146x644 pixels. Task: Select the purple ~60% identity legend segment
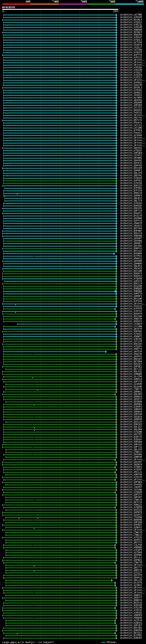pyautogui.click(x=73, y=4)
